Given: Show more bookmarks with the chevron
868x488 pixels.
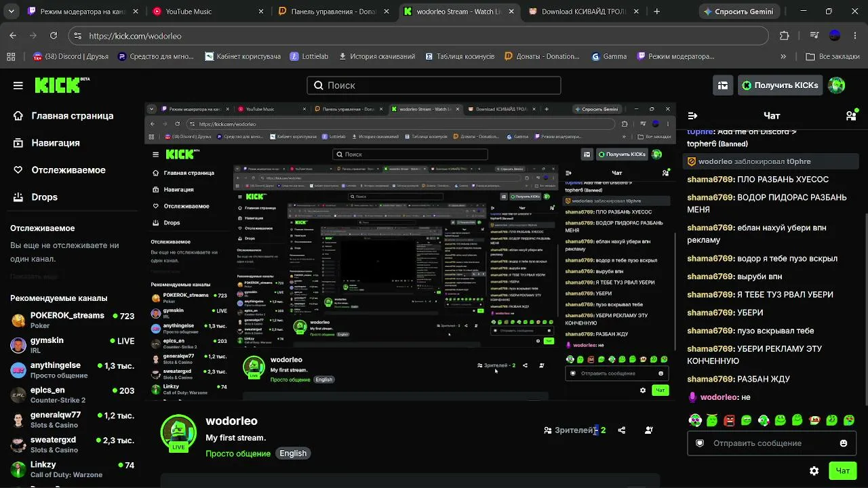Looking at the screenshot, I should click(x=783, y=57).
